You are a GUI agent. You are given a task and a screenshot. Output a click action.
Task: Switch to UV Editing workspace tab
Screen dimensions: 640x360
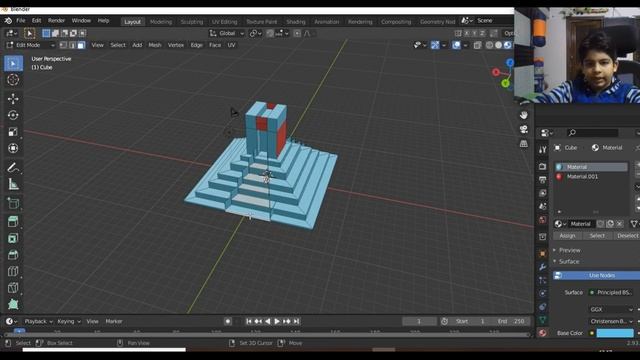[x=224, y=22]
